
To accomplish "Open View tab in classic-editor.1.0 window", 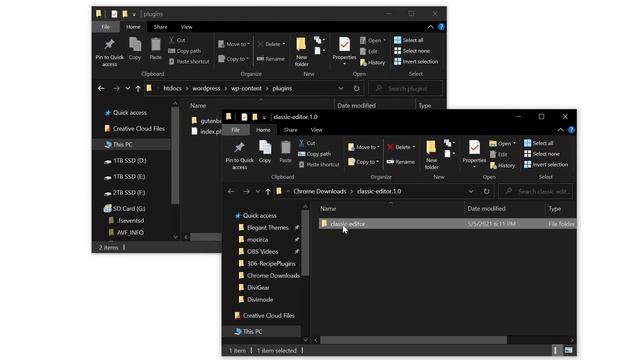I will click(316, 130).
